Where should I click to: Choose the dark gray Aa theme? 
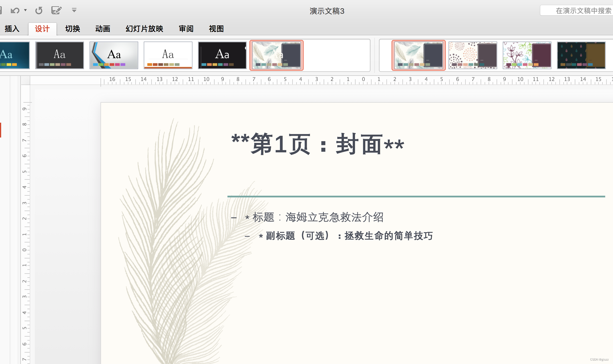click(x=60, y=55)
